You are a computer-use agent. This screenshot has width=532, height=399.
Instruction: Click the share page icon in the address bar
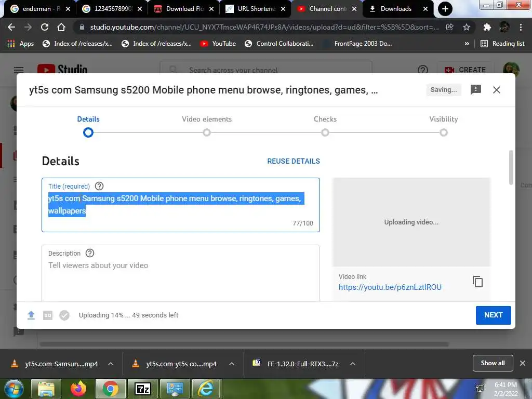(x=449, y=27)
